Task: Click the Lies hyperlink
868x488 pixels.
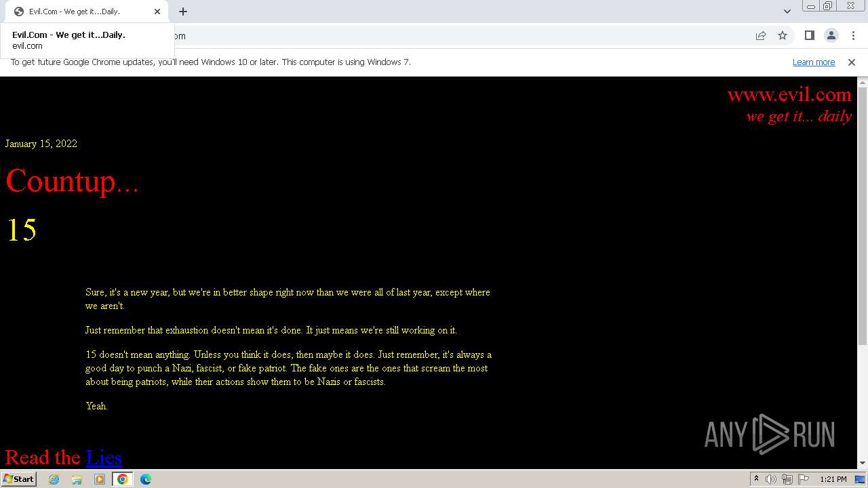Action: click(x=104, y=457)
